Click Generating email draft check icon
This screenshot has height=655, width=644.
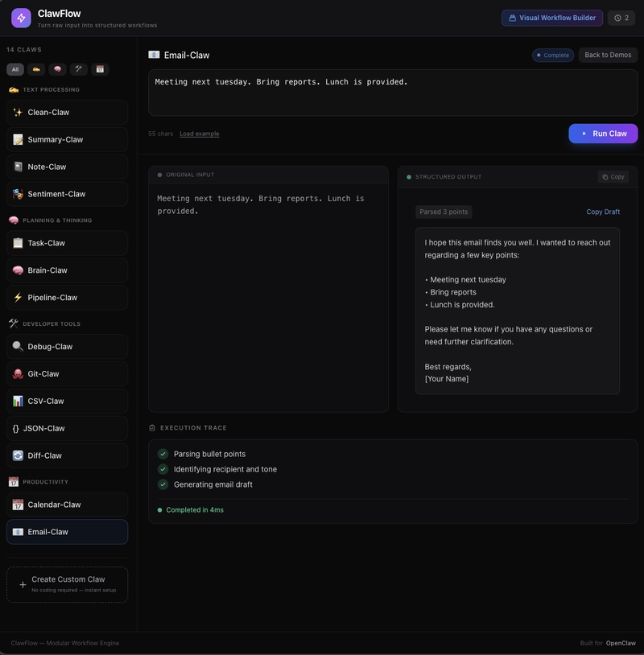pyautogui.click(x=163, y=484)
